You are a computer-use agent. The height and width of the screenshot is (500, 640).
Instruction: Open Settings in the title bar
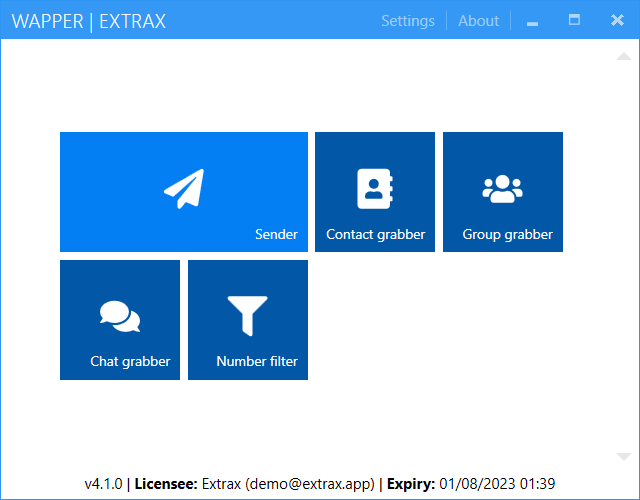408,21
